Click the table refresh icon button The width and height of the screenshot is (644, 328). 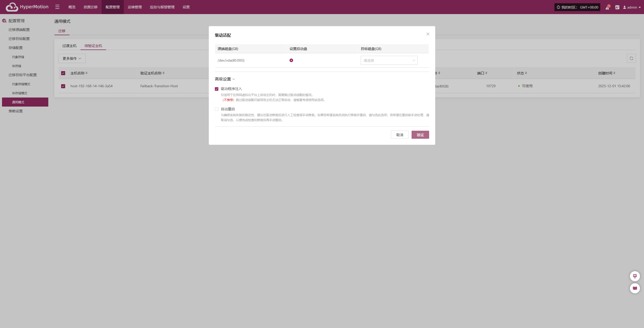(631, 58)
